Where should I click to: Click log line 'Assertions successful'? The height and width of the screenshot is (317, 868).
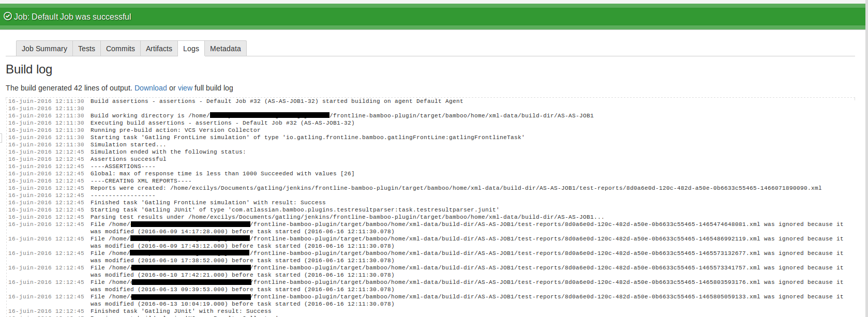128,159
